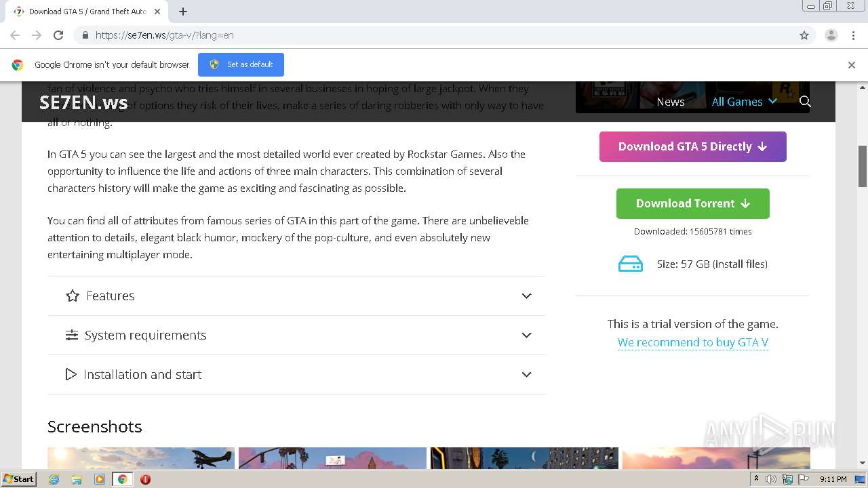Click Download GTA 5 Directly button

[692, 146]
